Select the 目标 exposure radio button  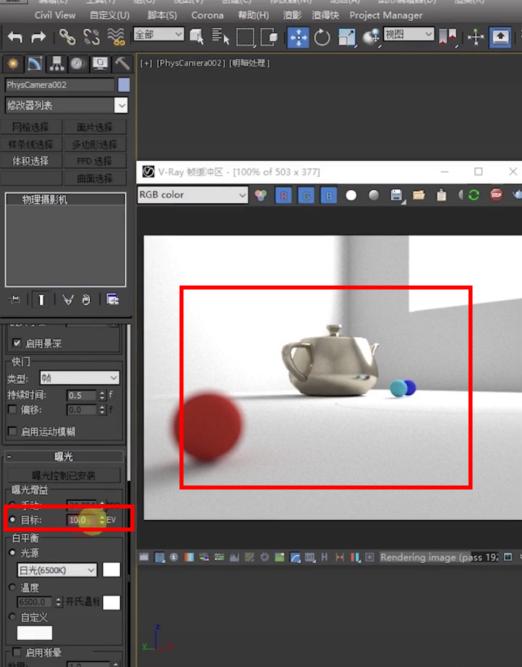coord(13,519)
